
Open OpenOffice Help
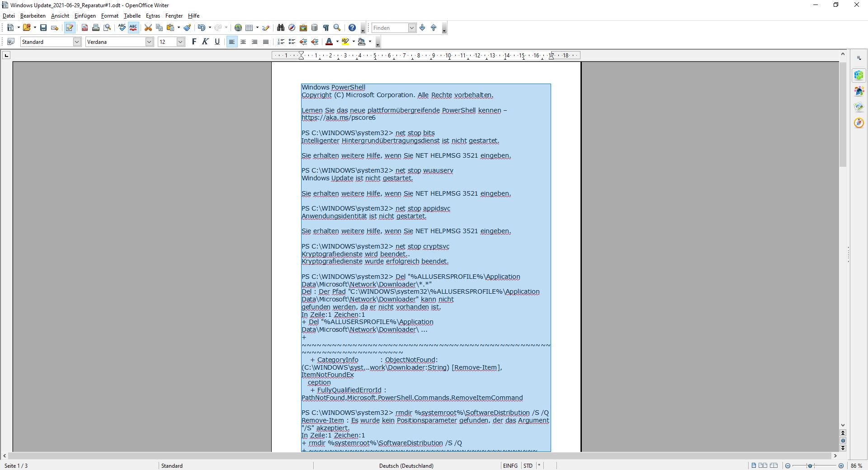click(352, 28)
